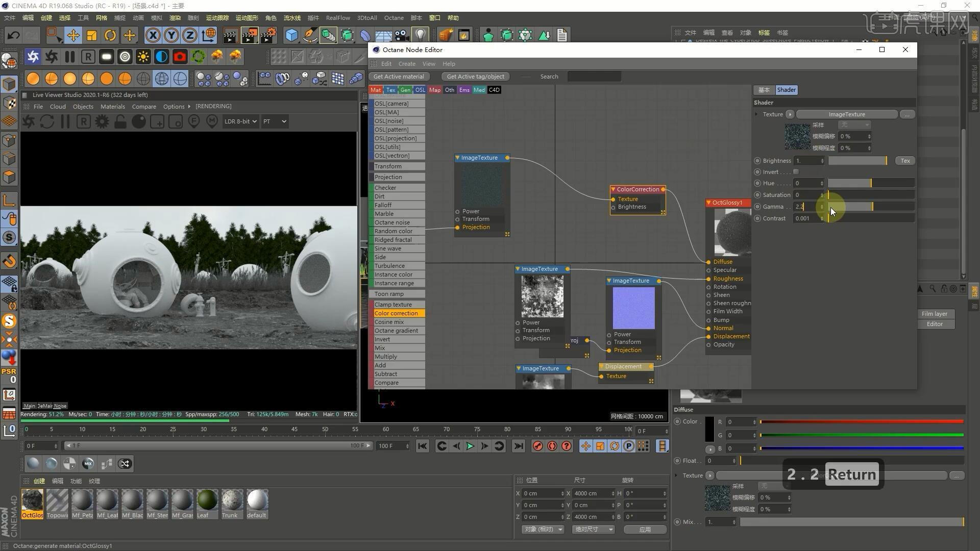Select OctGlossy material thumbnail
The width and height of the screenshot is (980, 551).
coord(33,500)
